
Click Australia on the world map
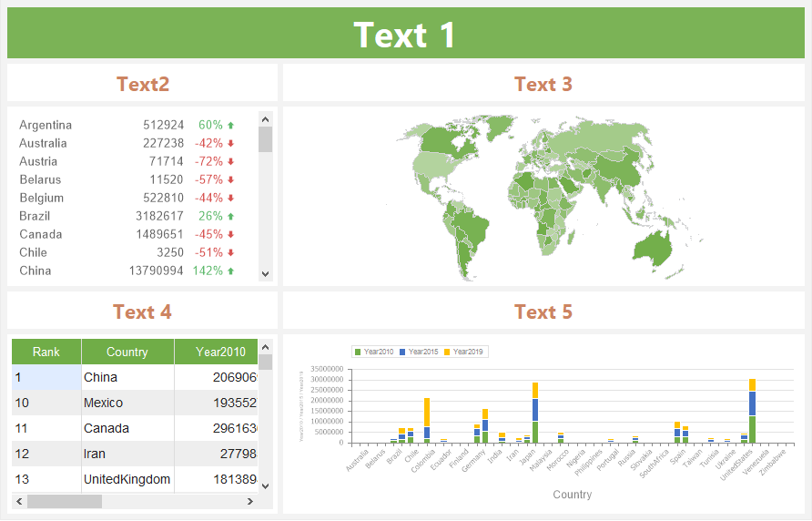coord(664,243)
